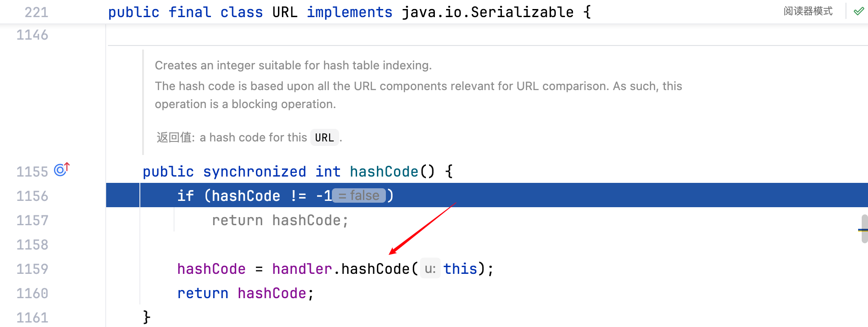Click the "handler" field reference

click(x=302, y=269)
